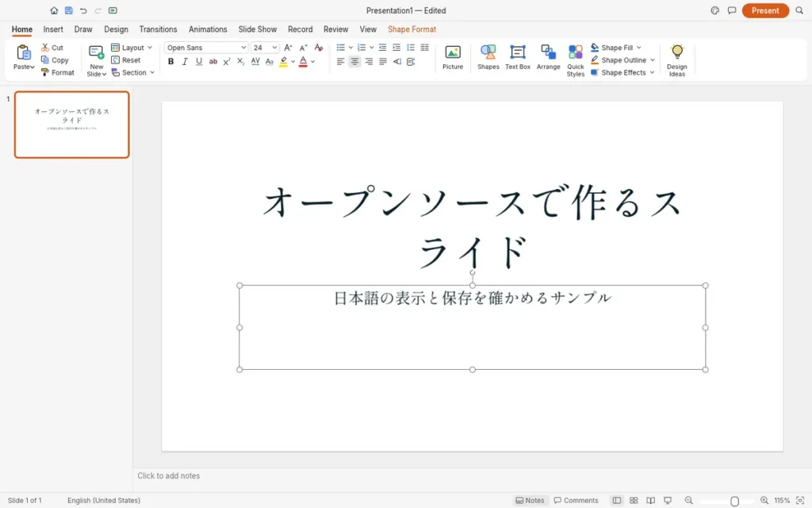Switch to Normal view in status bar

pos(616,500)
